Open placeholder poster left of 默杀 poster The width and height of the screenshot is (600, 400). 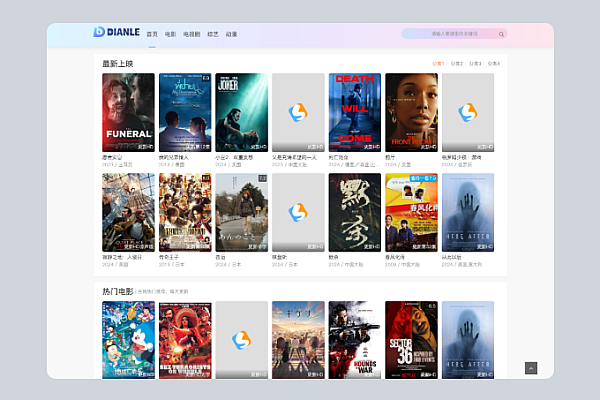click(298, 212)
